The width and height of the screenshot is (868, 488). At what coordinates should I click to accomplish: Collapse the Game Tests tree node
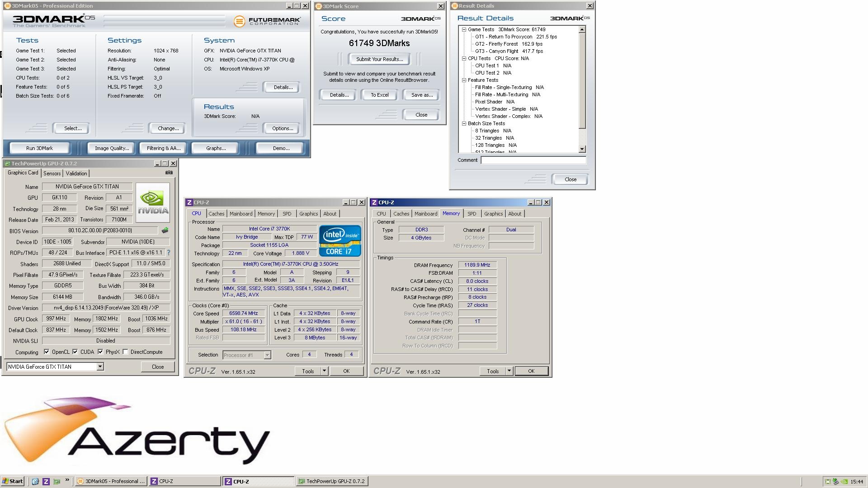coord(464,29)
